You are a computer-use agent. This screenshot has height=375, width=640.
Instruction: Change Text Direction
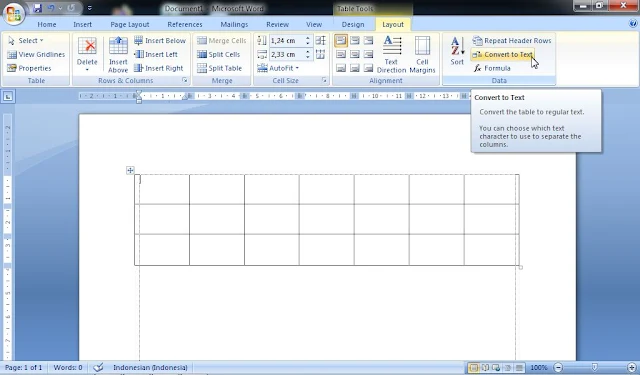[x=391, y=55]
